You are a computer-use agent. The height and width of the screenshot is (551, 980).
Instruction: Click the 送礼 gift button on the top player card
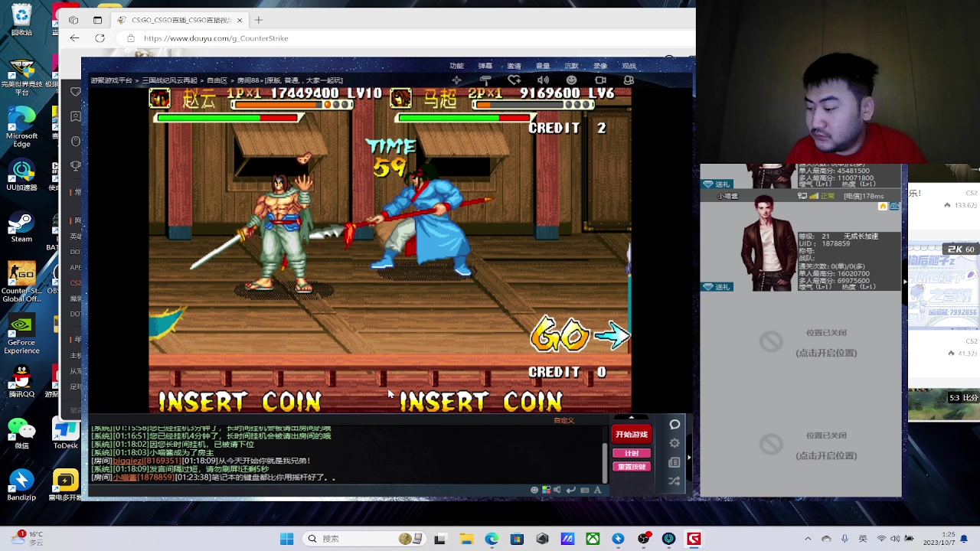tap(717, 184)
